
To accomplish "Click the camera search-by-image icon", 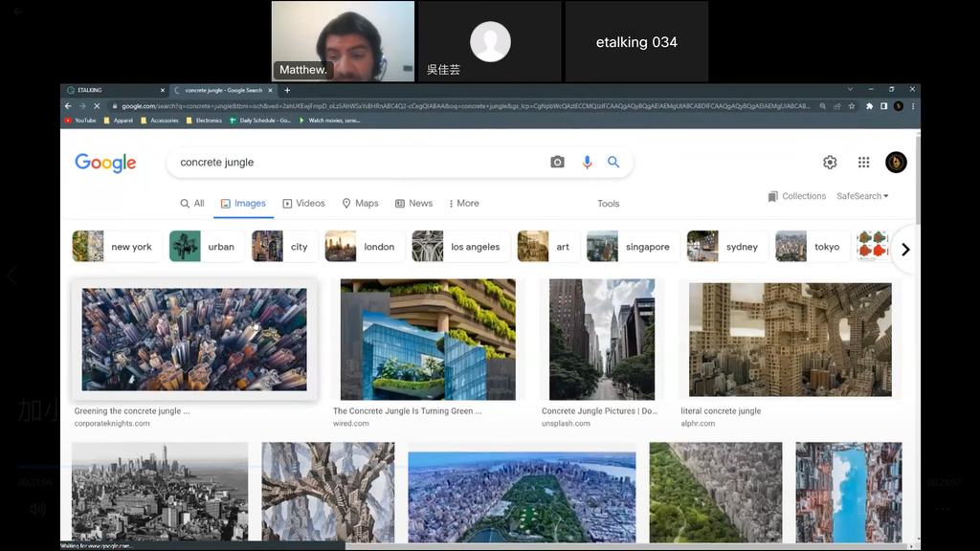I will click(557, 163).
